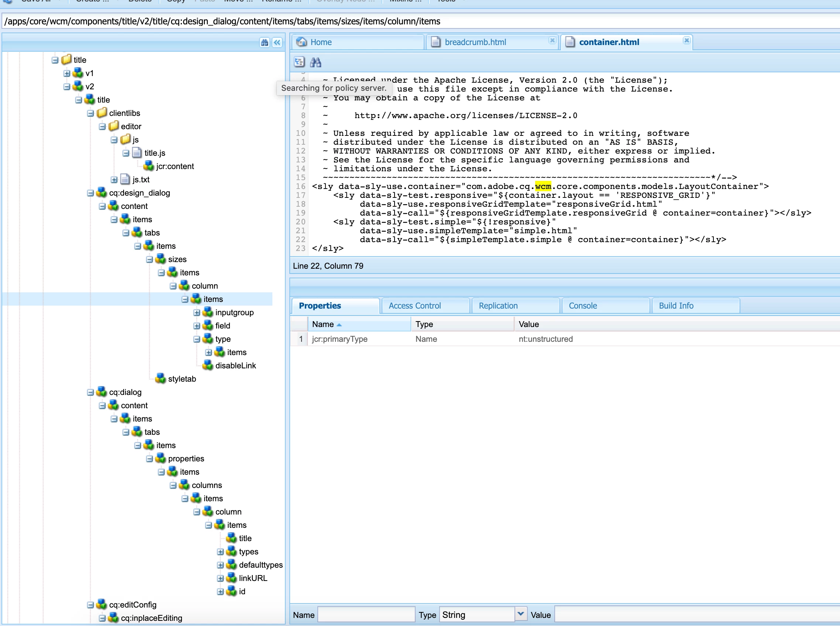The image size is (840, 626).
Task: Expand the inputgroup node
Action: pos(197,313)
